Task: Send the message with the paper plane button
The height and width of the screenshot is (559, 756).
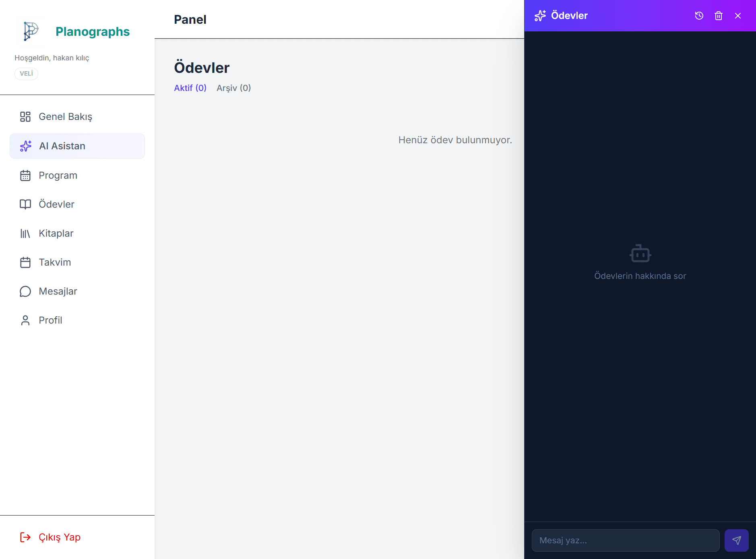Action: tap(736, 540)
